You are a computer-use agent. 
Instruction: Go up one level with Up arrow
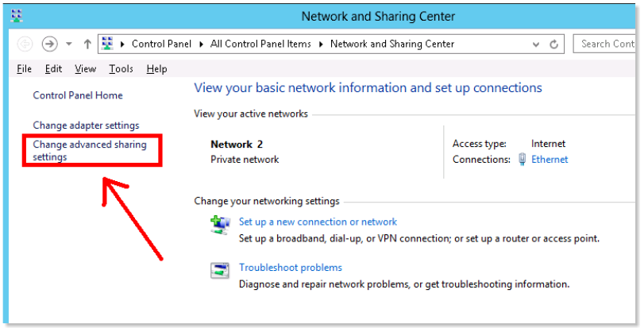(x=87, y=44)
